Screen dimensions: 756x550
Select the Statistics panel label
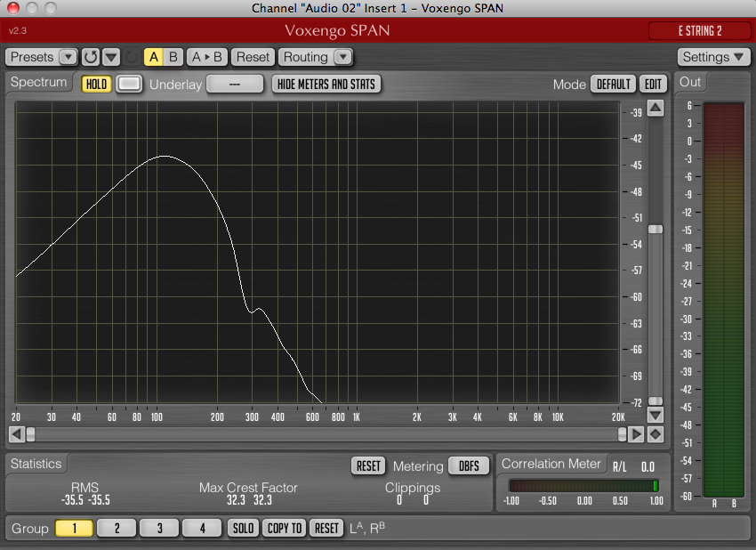[36, 464]
